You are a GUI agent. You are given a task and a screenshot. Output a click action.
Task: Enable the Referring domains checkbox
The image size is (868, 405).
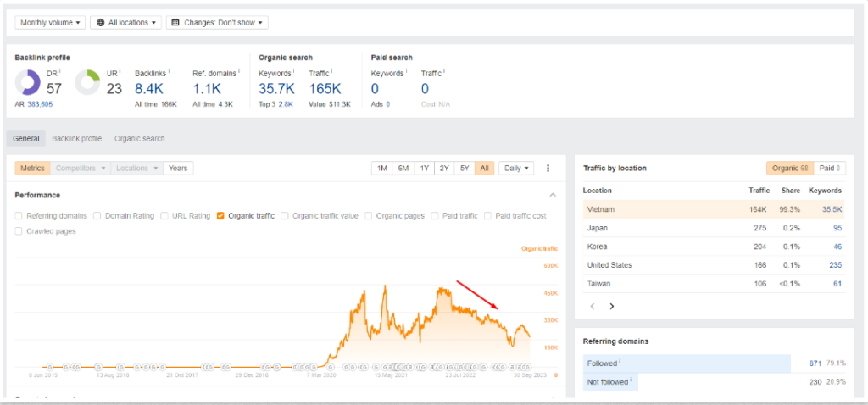(x=19, y=216)
